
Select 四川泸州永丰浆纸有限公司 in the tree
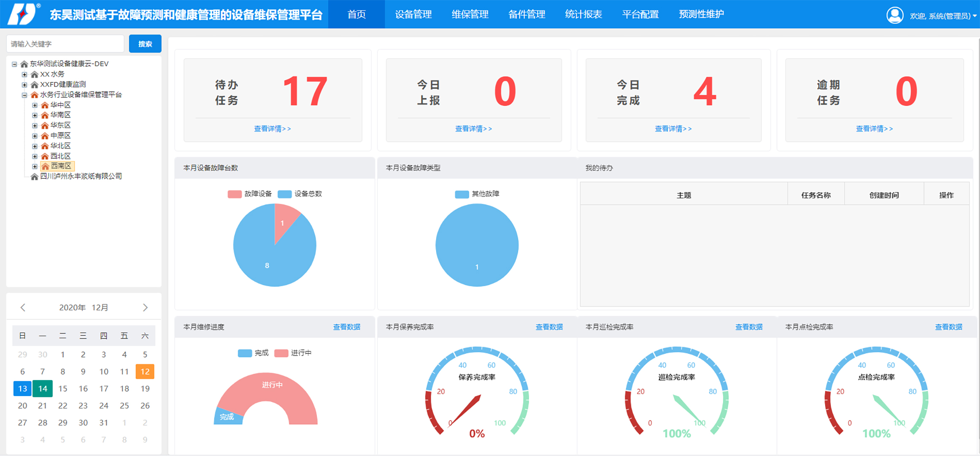[81, 176]
